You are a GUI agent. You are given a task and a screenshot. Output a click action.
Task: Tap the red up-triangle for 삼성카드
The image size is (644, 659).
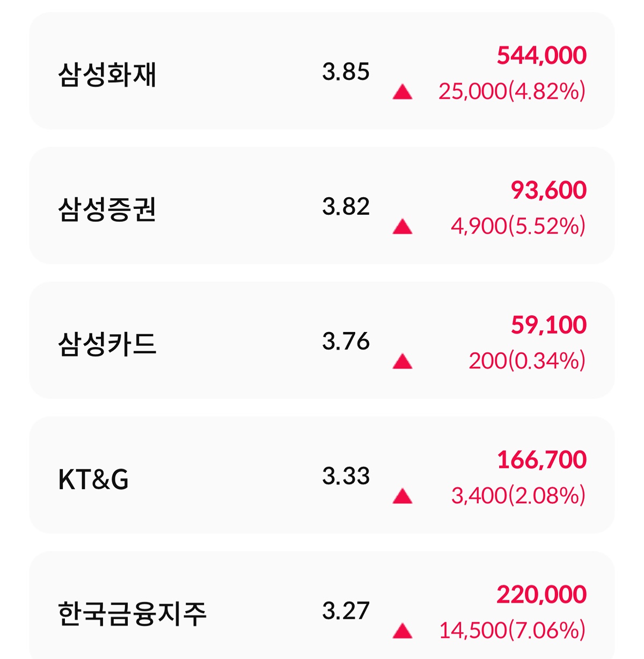pos(402,362)
